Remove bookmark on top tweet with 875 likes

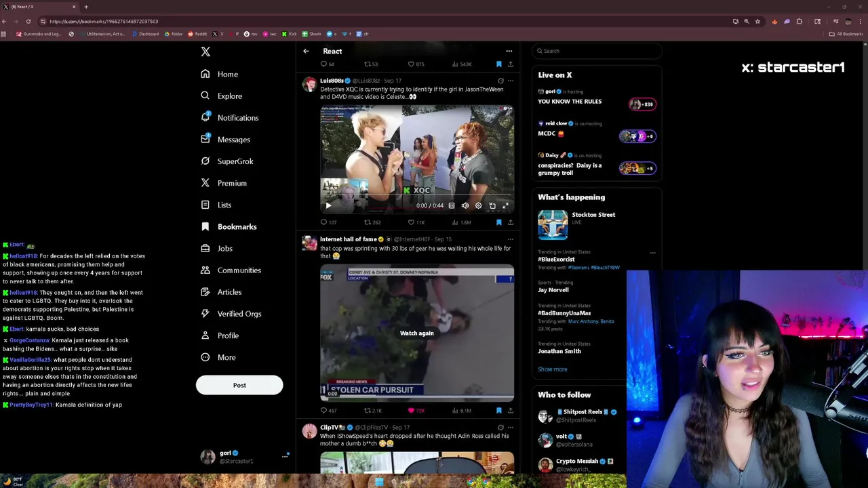pos(498,64)
